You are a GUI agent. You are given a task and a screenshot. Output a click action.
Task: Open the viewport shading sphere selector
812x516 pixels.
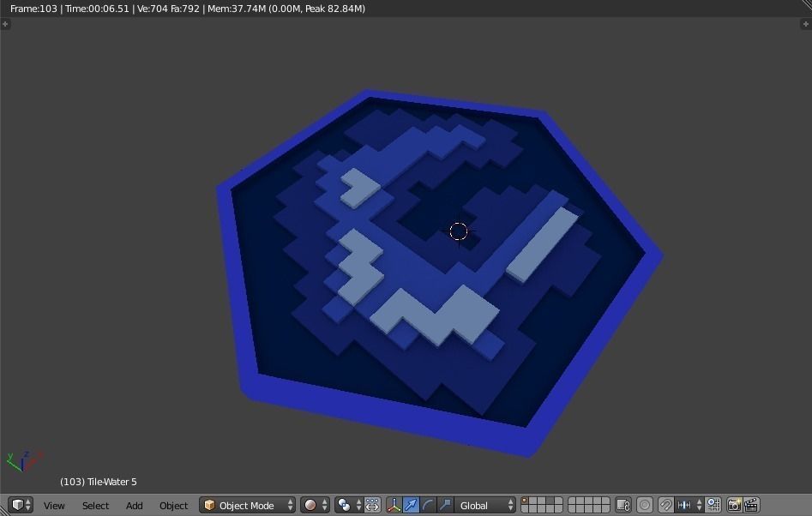pos(315,505)
